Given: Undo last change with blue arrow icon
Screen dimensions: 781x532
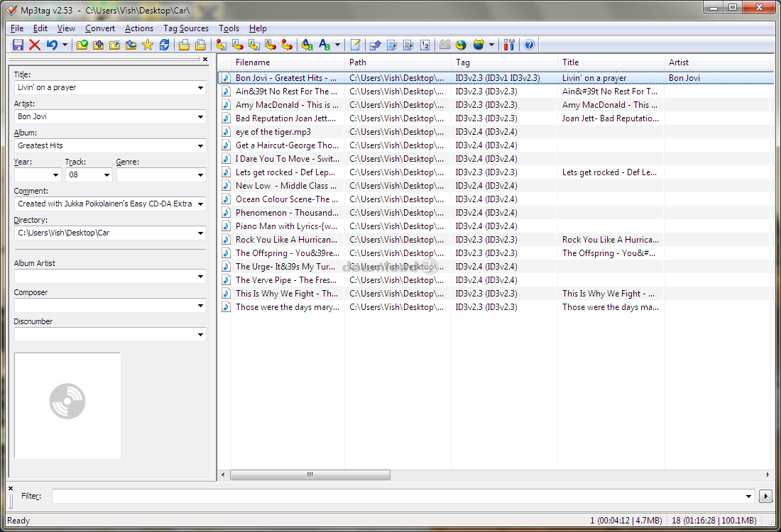Looking at the screenshot, I should 52,45.
